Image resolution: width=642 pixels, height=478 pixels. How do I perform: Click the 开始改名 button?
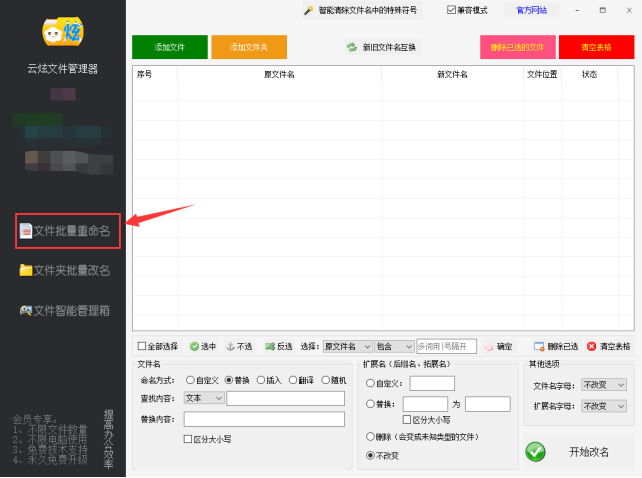[579, 452]
